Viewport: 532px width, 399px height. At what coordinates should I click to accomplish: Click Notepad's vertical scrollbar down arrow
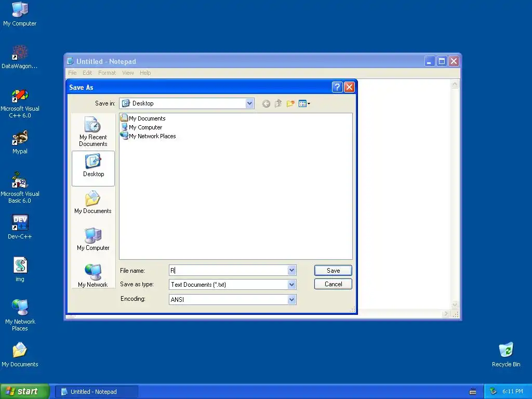pos(455,304)
